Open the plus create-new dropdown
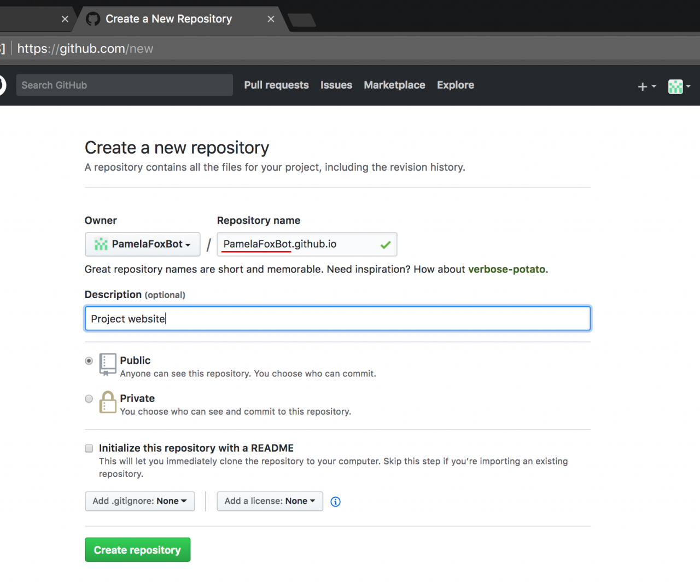Image resolution: width=700 pixels, height=588 pixels. (x=647, y=86)
